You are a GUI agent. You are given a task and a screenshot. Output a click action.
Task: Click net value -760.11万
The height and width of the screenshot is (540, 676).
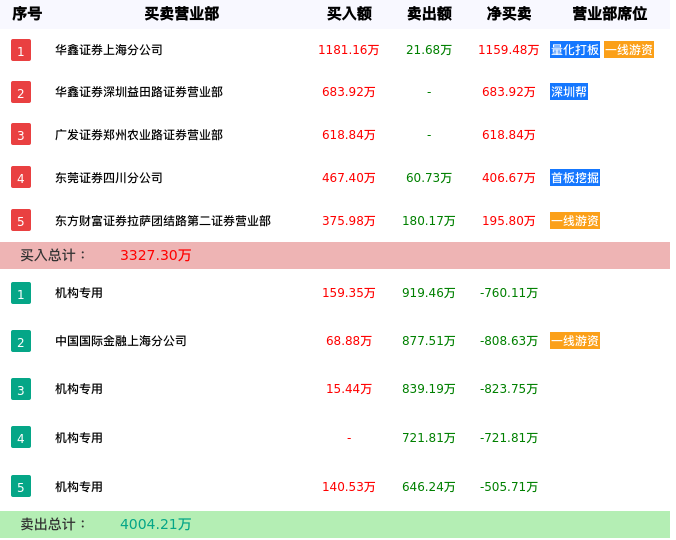click(x=509, y=293)
